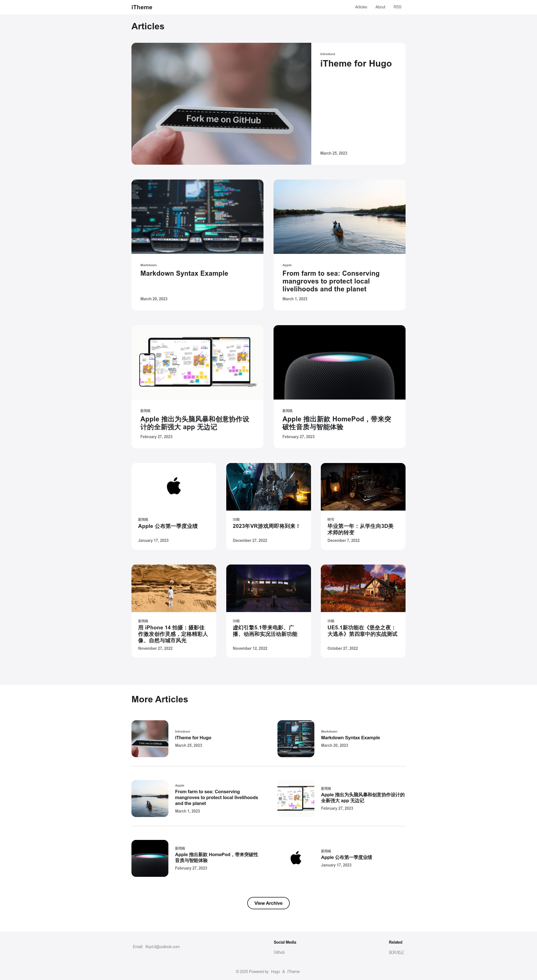Open the Hugo footer link
Screen dimensions: 537x980
[275, 972]
